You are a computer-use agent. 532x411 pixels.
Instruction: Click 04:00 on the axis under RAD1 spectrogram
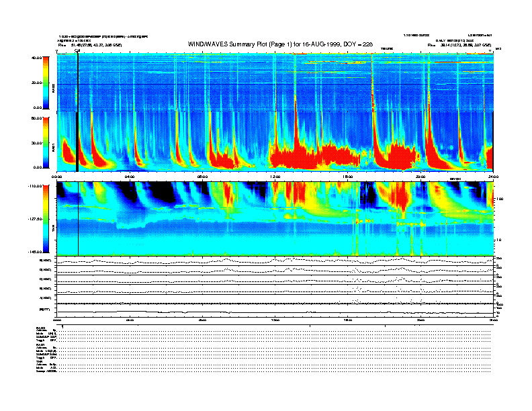click(130, 177)
